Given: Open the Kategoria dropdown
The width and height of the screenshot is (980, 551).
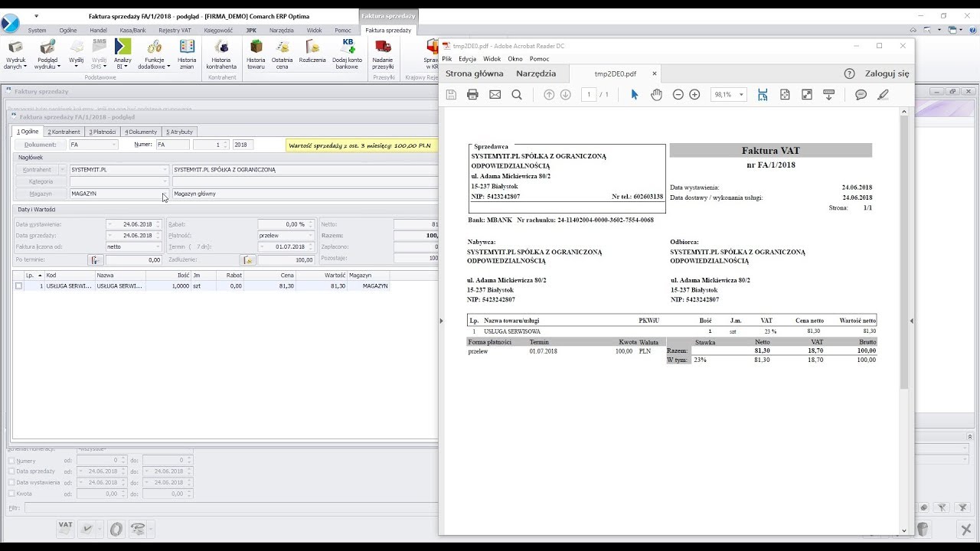Looking at the screenshot, I should (x=165, y=182).
